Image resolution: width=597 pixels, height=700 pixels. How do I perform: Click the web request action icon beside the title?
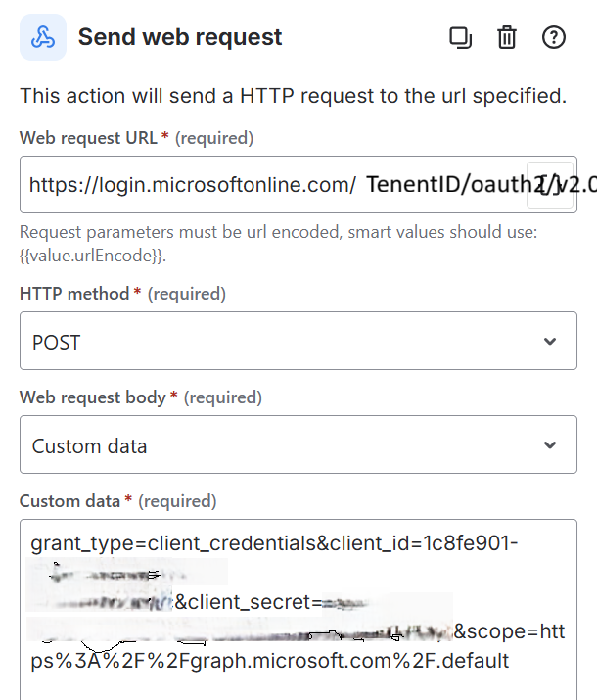pyautogui.click(x=43, y=37)
